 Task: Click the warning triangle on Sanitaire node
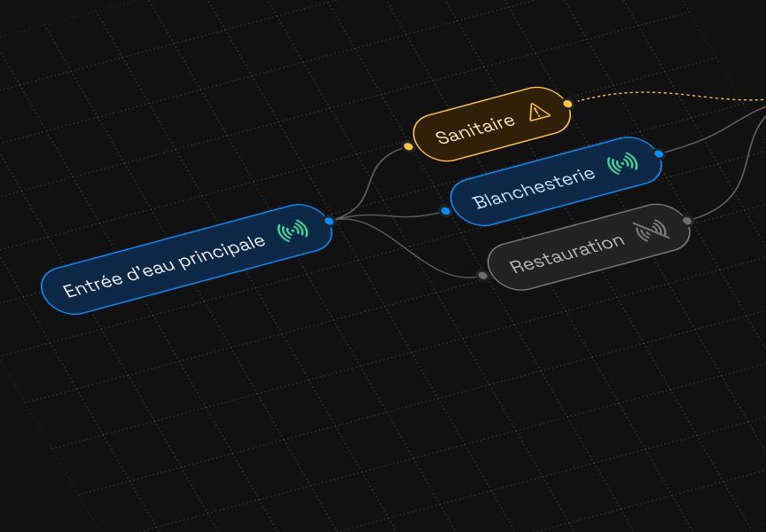click(539, 113)
